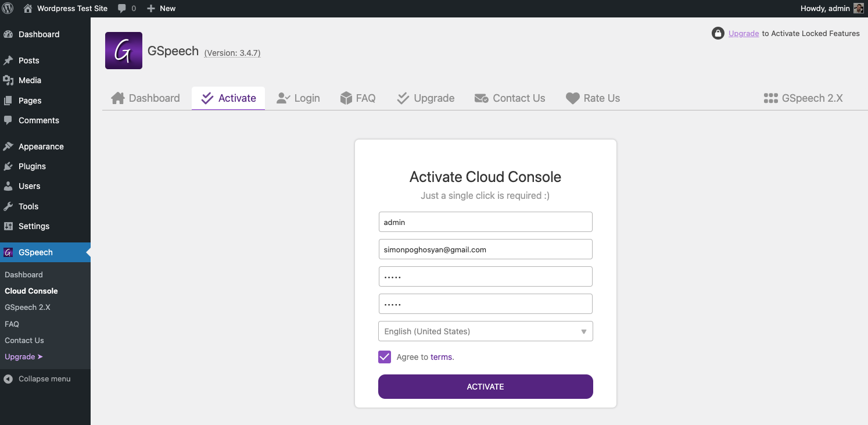Click the Tools wrench icon
Screen dimensions: 868x425
click(8, 206)
